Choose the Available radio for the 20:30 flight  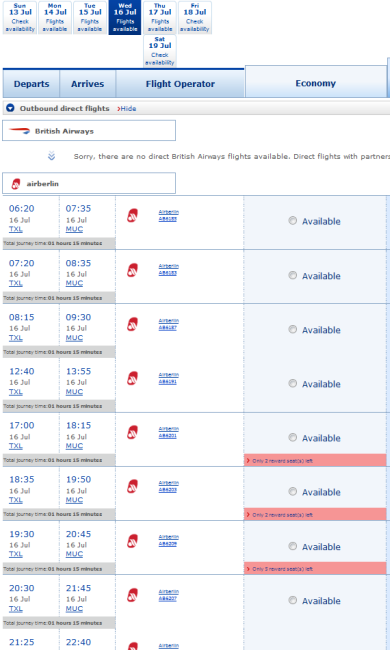293,600
